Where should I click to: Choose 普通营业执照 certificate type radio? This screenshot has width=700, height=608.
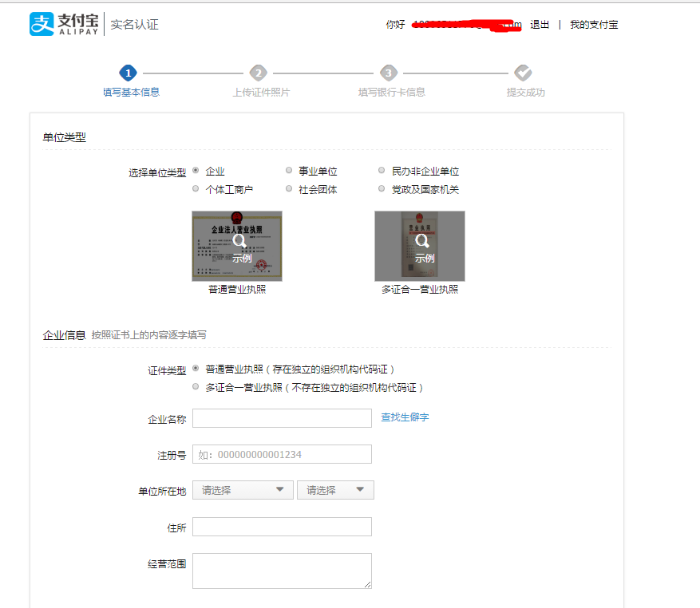196,368
